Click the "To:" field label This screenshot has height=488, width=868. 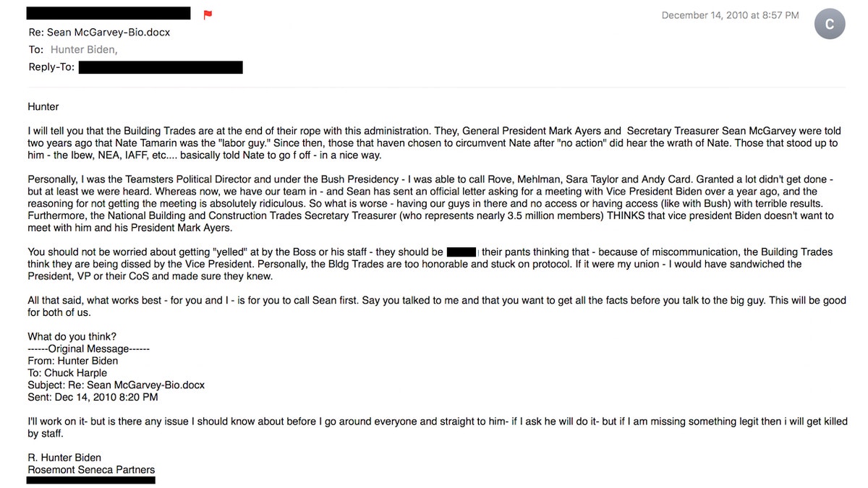pyautogui.click(x=36, y=50)
